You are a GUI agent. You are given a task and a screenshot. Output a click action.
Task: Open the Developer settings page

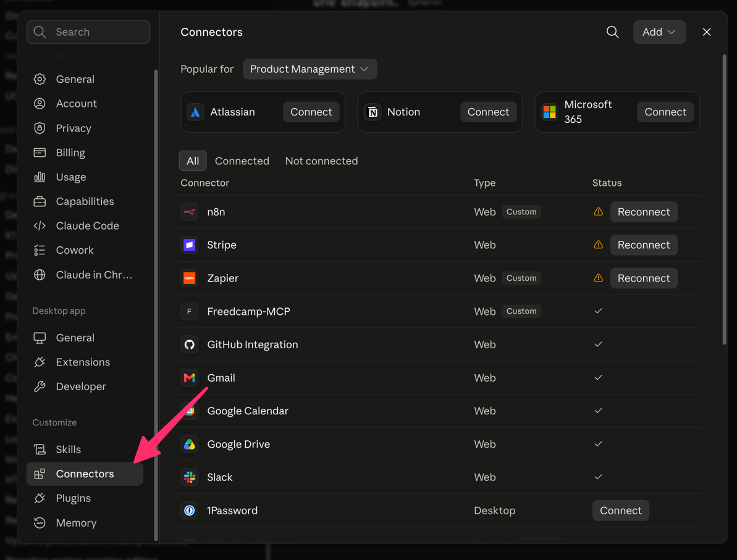point(85,387)
